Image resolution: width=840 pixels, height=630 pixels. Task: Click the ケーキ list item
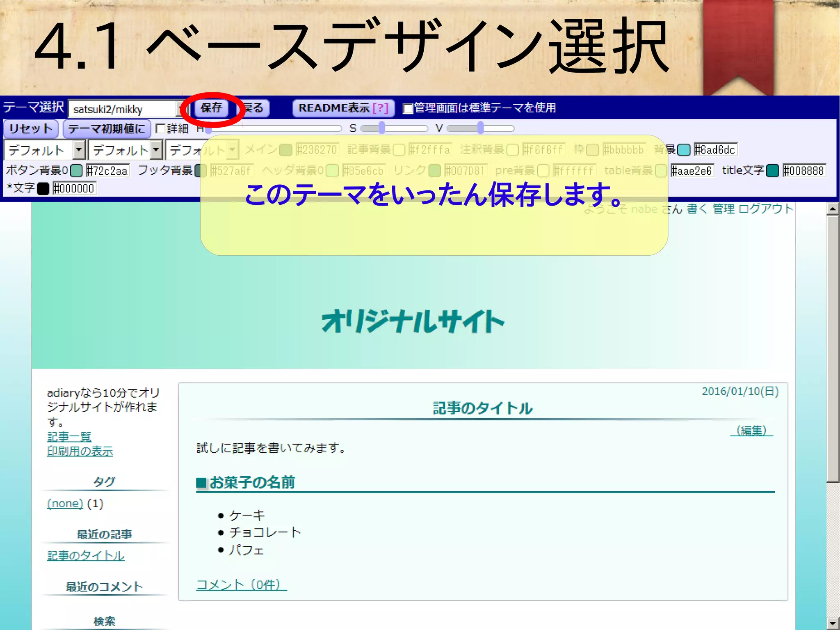247,515
